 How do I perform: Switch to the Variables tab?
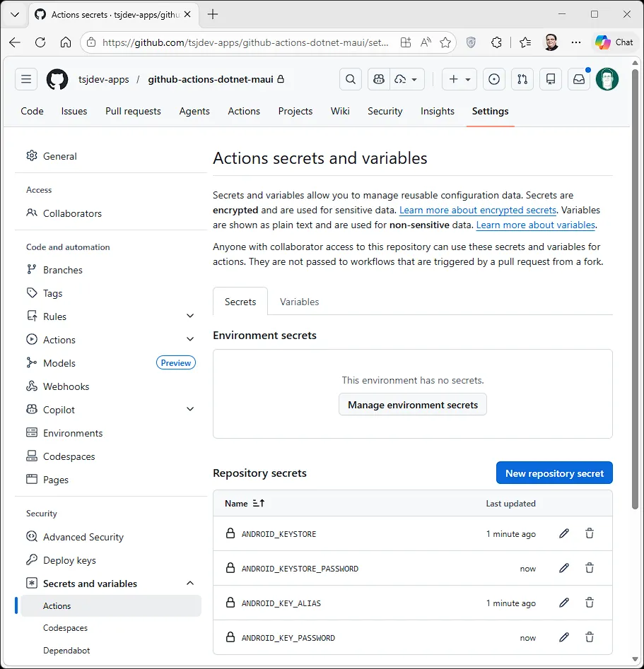click(x=299, y=302)
